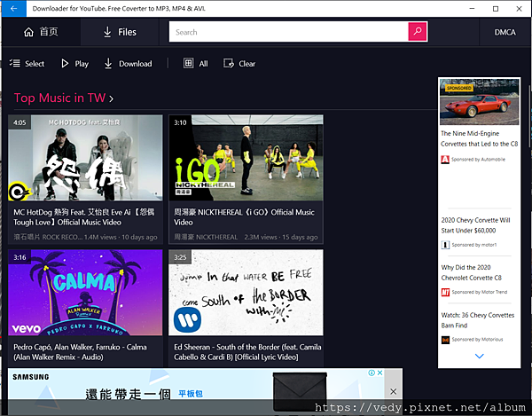This screenshot has height=416, width=532.
Task: Click the yellow logo on MC HotDog thumbnail
Action: point(19,192)
